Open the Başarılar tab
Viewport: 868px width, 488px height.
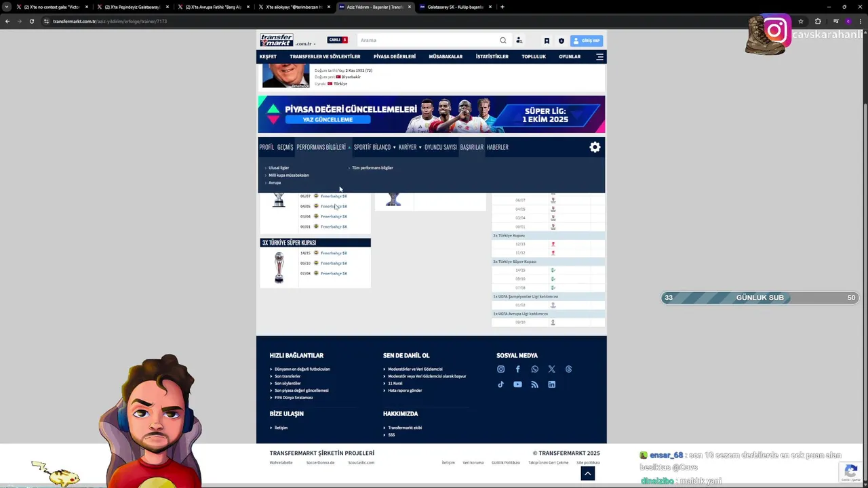(x=472, y=147)
